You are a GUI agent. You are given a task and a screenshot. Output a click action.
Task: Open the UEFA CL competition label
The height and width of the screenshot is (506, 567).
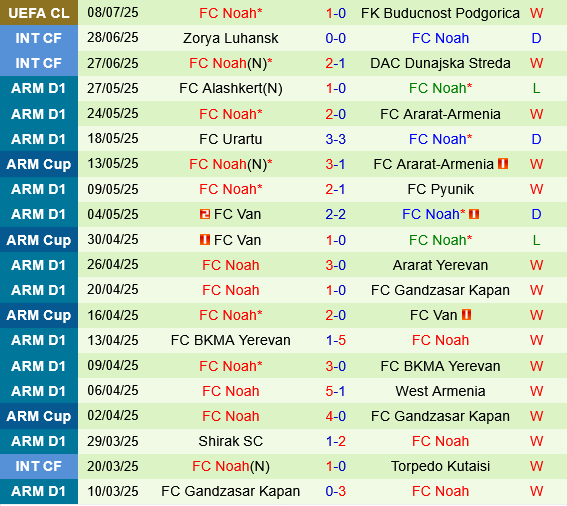point(39,13)
